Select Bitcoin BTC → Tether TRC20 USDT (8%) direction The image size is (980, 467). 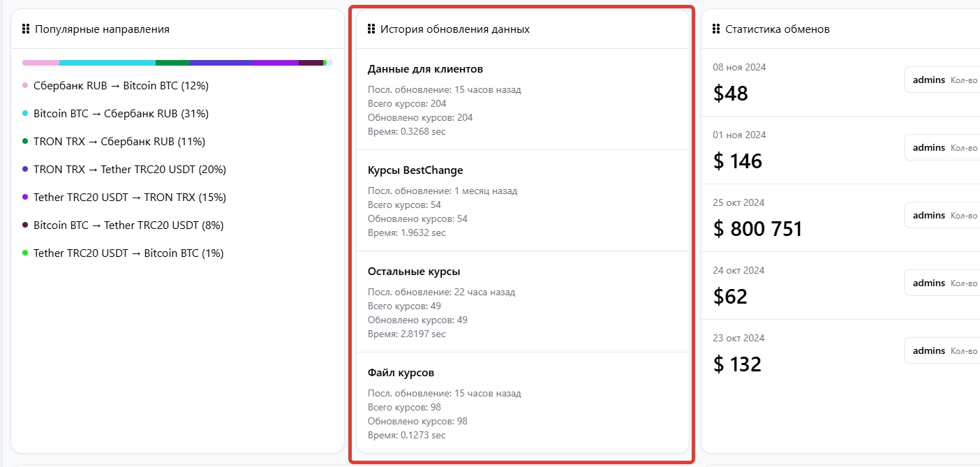coord(128,225)
